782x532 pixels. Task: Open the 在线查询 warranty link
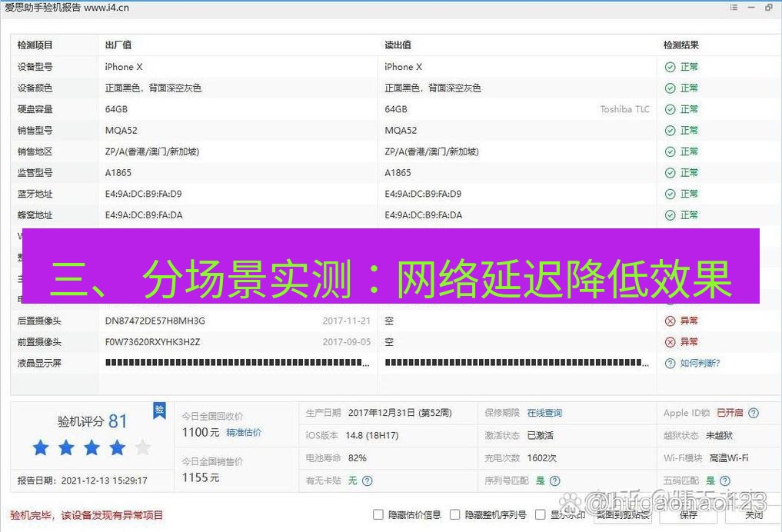pos(544,412)
